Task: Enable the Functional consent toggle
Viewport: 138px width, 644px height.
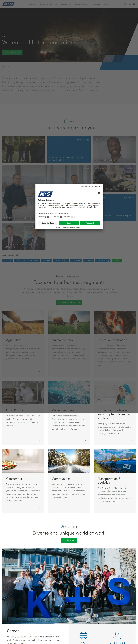Action: point(60,217)
